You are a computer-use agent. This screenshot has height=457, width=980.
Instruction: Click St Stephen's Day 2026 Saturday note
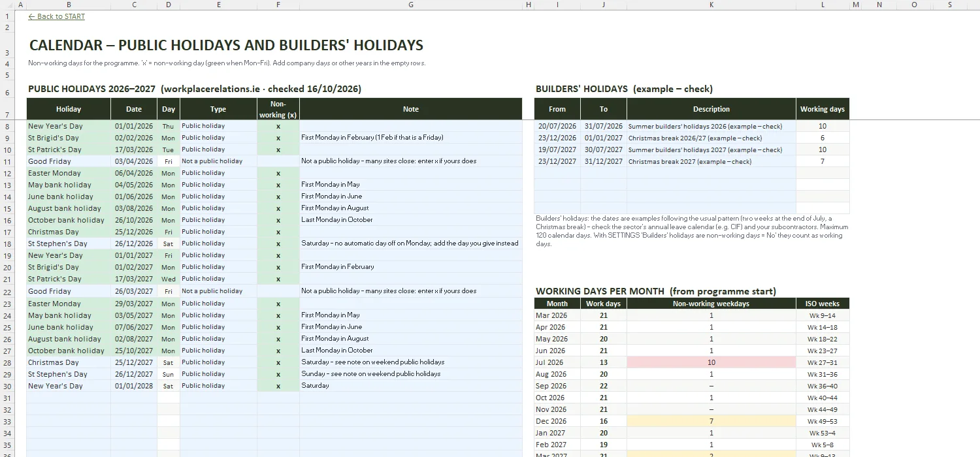pos(411,244)
